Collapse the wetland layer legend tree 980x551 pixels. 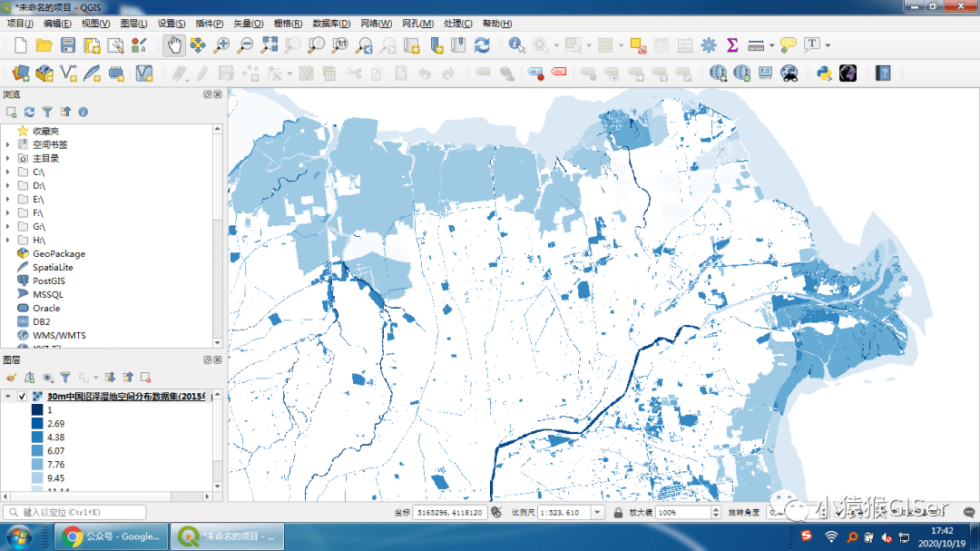click(8, 396)
